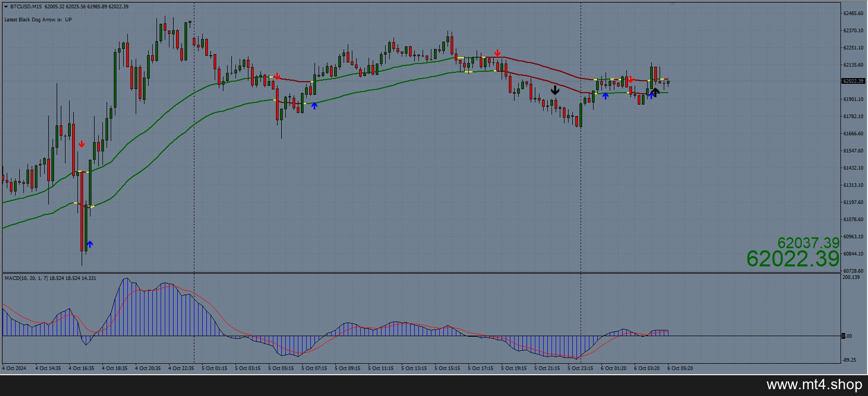Click the 62135.60 price axis label
868x396 pixels.
pos(853,65)
